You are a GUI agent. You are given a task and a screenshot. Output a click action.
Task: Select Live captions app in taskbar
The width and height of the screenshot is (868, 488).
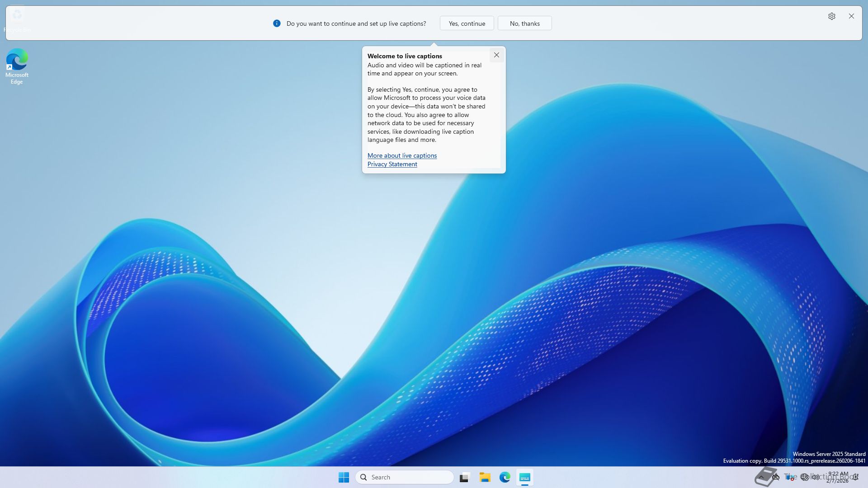(x=525, y=477)
